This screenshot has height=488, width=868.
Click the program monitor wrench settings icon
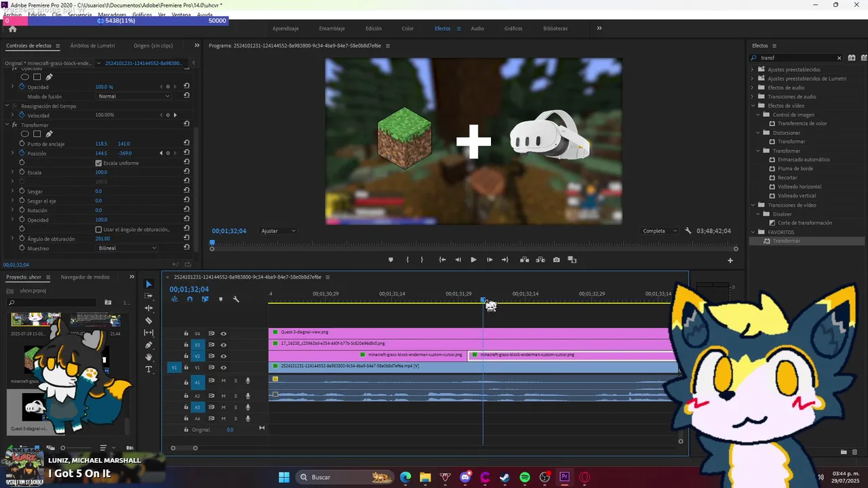688,231
